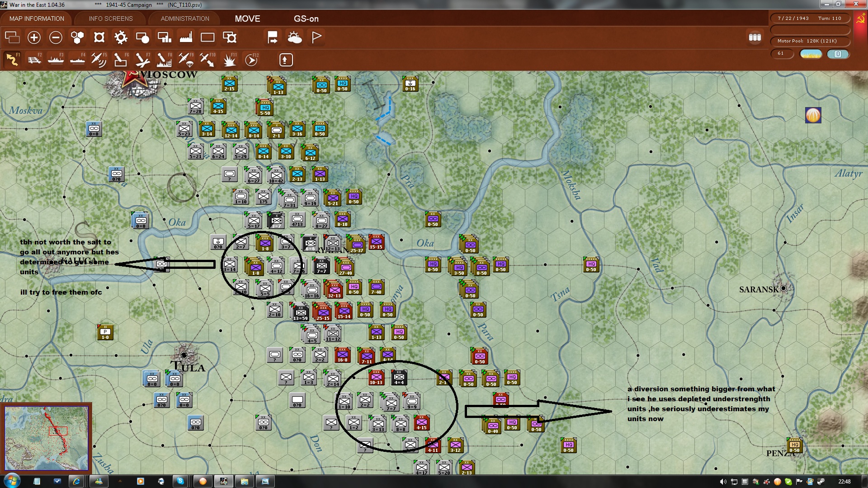Viewport: 868px width, 488px height.
Task: Open the ADMINISTRATION tab
Action: [185, 19]
